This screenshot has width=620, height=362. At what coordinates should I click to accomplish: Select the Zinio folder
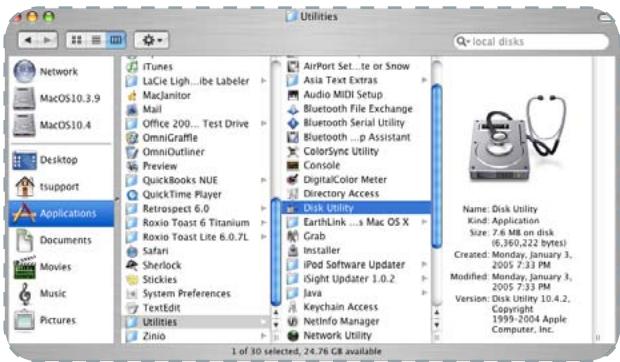click(x=146, y=336)
